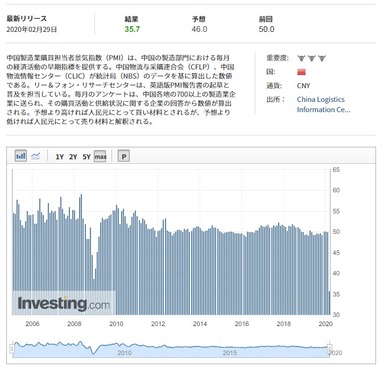Click the China flag icon
Screen dimensions: 380x367
pos(301,72)
